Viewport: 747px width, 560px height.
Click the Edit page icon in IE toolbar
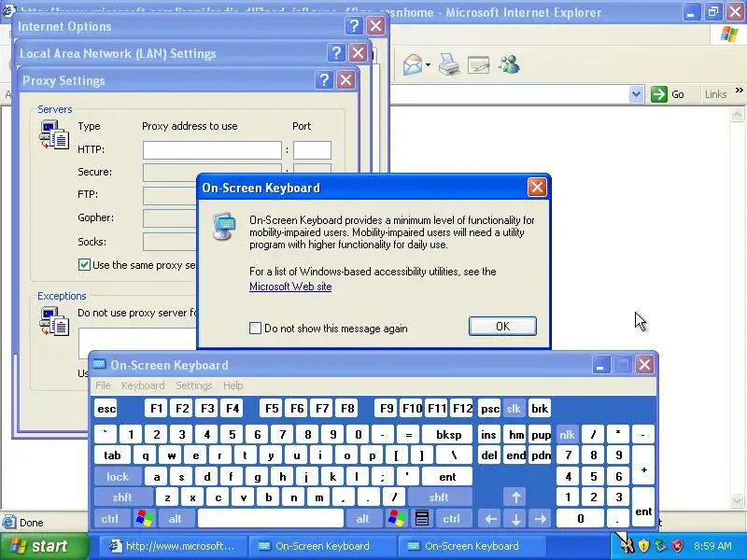479,64
